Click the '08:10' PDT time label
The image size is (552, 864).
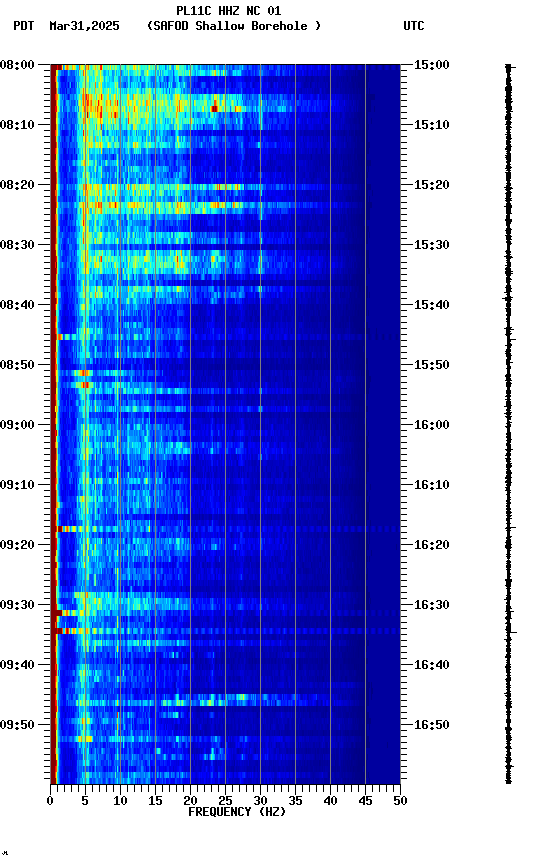click(17, 125)
